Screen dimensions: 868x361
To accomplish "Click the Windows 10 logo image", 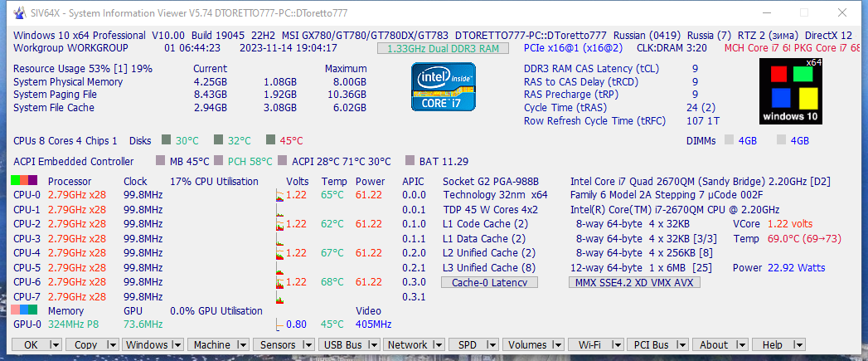I will coord(791,91).
